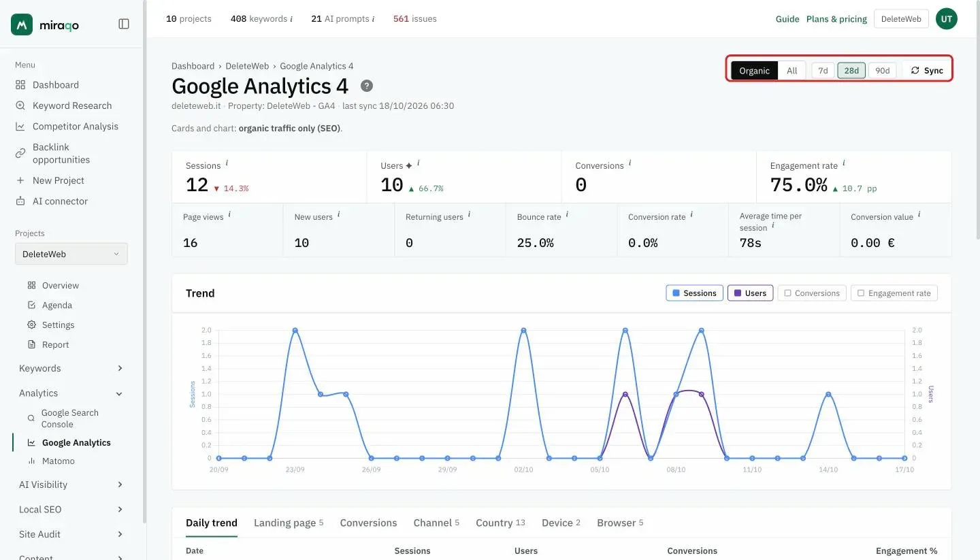Toggle Sessions series in Trend chart
Screen dimensions: 980x560
pos(694,293)
